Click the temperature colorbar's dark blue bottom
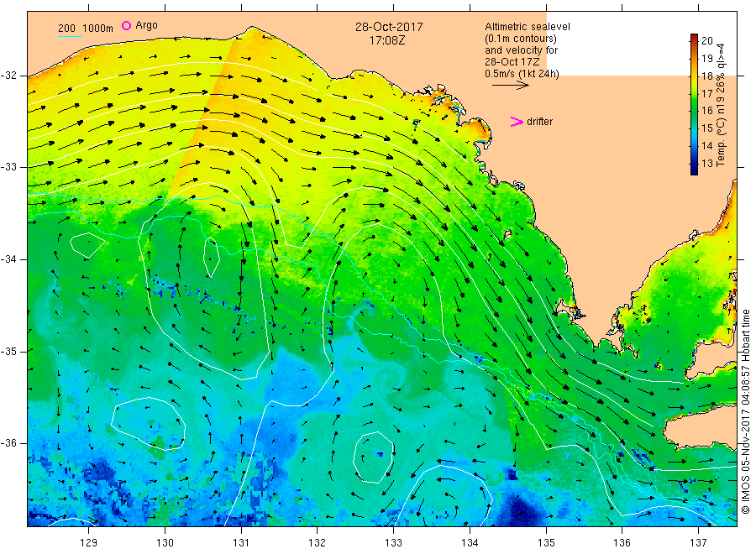 (694, 171)
